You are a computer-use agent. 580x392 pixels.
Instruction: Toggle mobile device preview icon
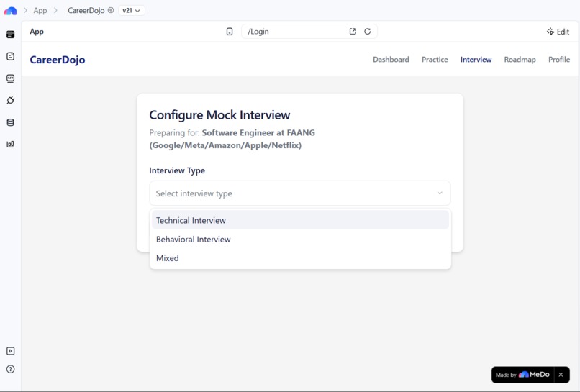pos(230,32)
